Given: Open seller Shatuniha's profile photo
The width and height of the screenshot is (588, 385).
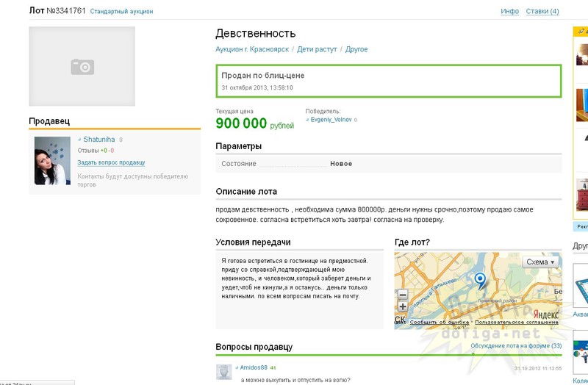Looking at the screenshot, I should 52,160.
